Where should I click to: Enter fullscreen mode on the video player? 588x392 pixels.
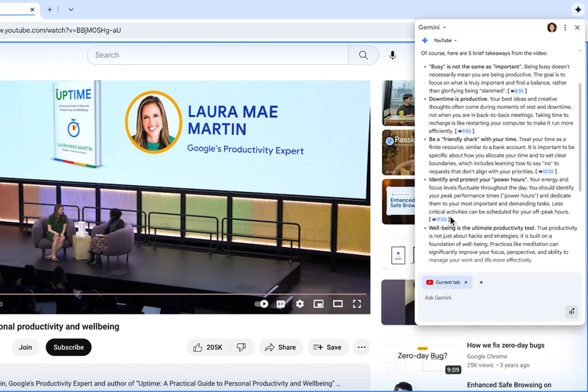click(357, 304)
